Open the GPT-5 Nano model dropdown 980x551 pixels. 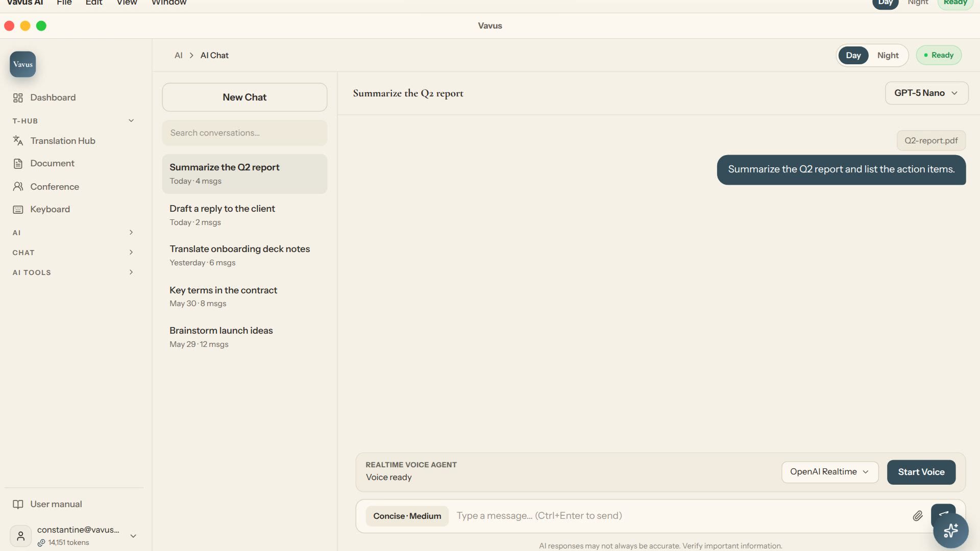click(x=926, y=93)
